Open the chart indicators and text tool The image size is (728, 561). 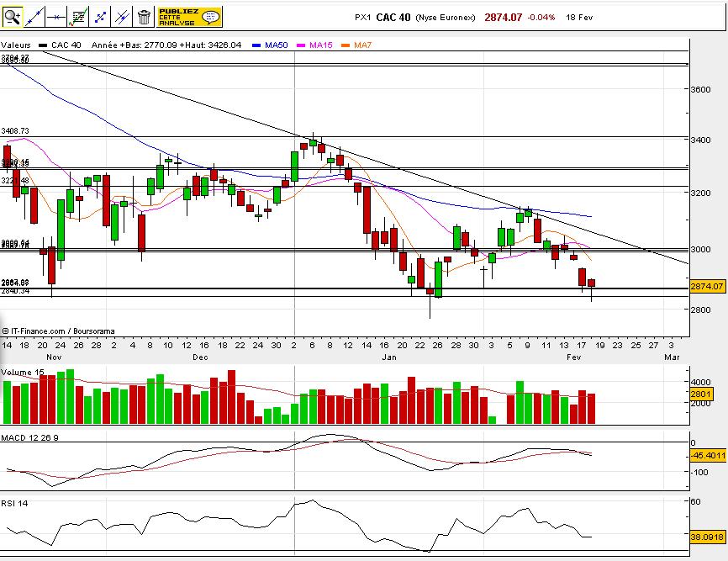tap(78, 17)
